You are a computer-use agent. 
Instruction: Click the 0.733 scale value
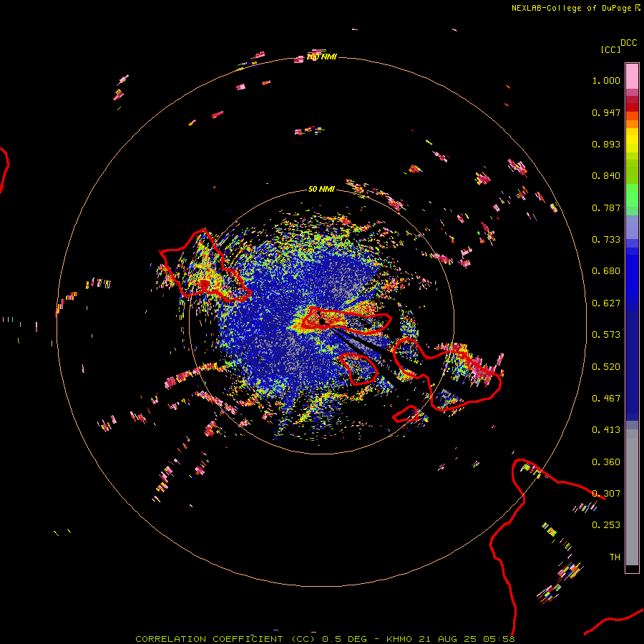606,240
